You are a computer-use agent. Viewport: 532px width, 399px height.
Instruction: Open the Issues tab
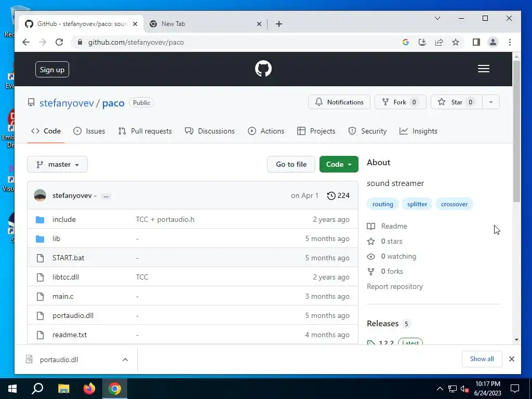tap(89, 131)
